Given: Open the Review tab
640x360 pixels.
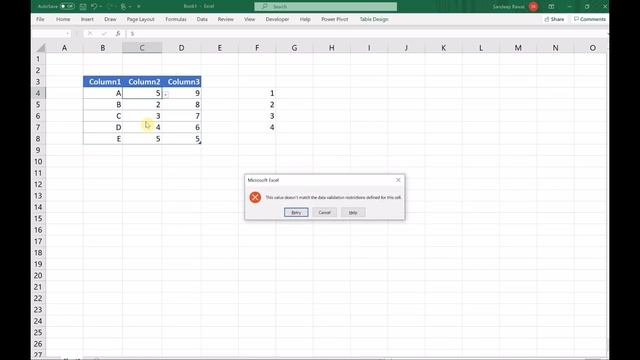Looking at the screenshot, I should (225, 19).
